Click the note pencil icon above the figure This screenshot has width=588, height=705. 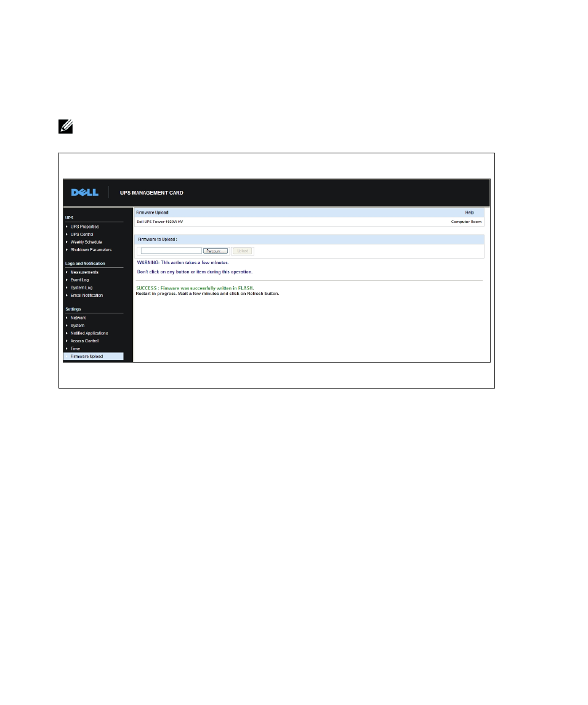coord(66,126)
